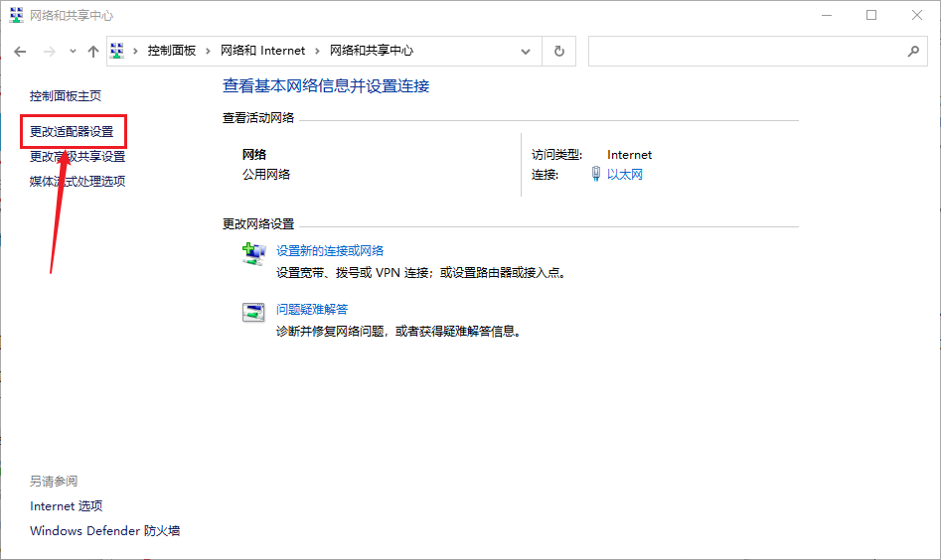This screenshot has width=941, height=560.
Task: Click the set up new connection icon
Action: click(253, 254)
